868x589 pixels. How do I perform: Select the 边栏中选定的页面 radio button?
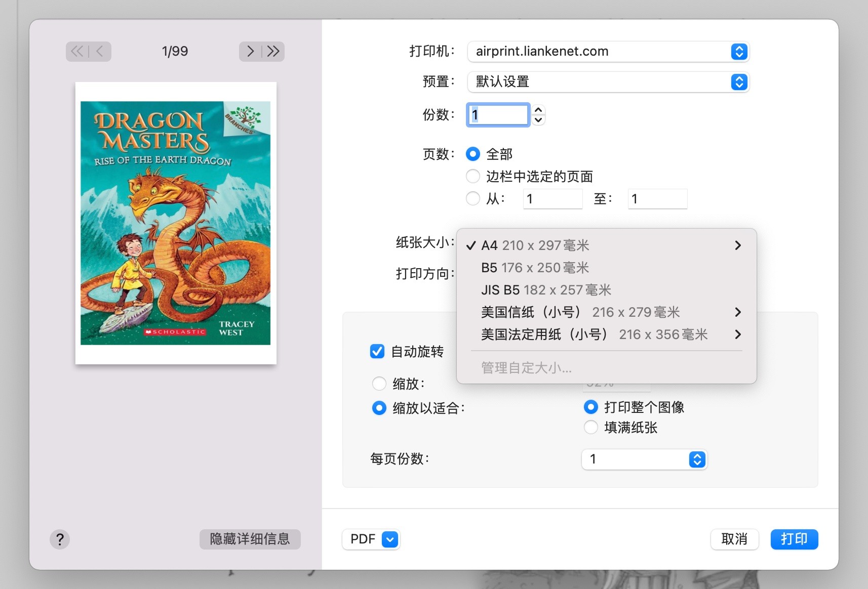pos(473,176)
